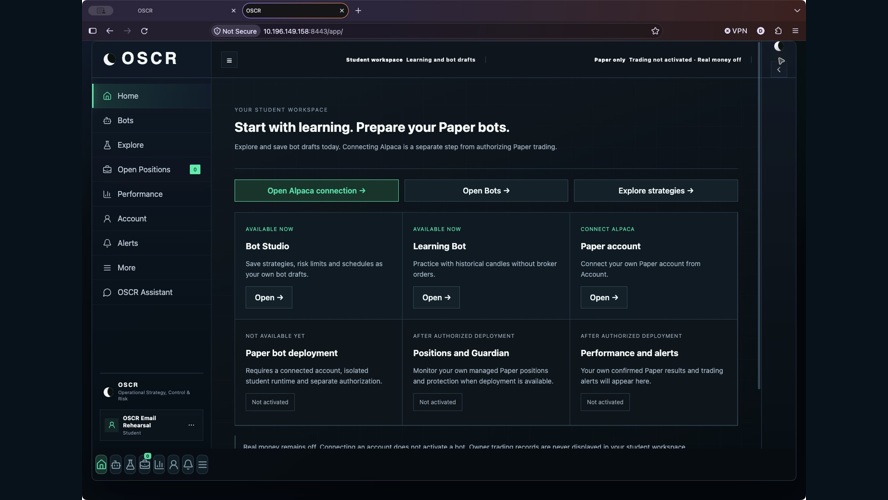Click the Paper only header status label
Screen dimensions: 888x500
tap(609, 59)
